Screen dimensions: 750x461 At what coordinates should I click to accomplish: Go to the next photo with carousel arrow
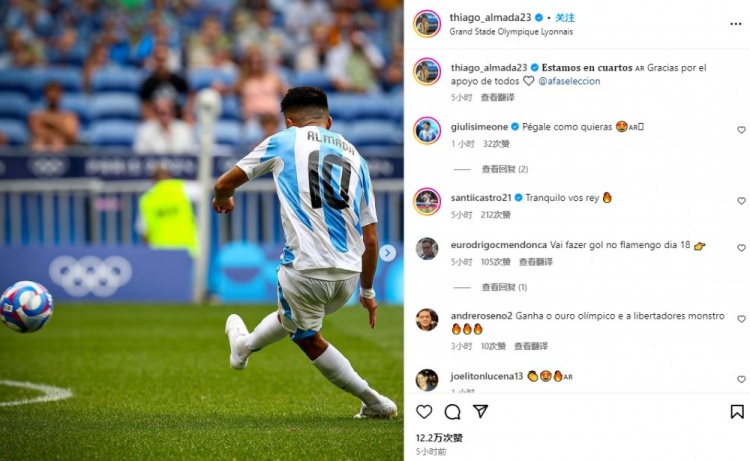tap(387, 253)
